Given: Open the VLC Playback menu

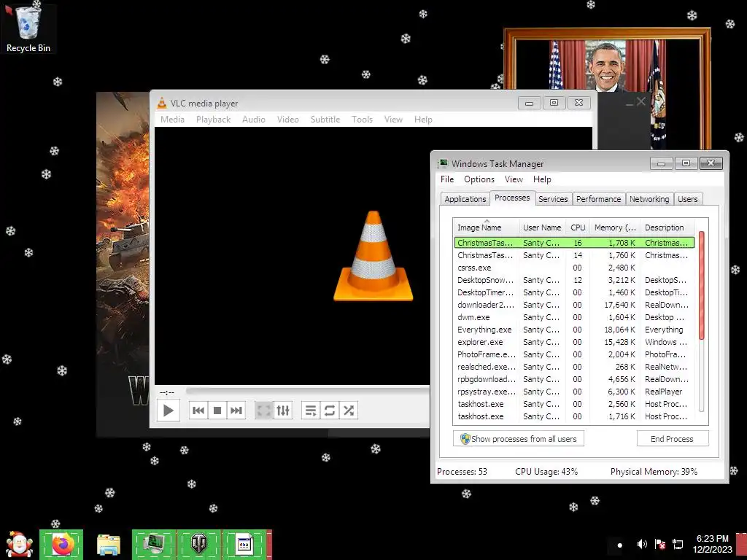Looking at the screenshot, I should pos(213,120).
